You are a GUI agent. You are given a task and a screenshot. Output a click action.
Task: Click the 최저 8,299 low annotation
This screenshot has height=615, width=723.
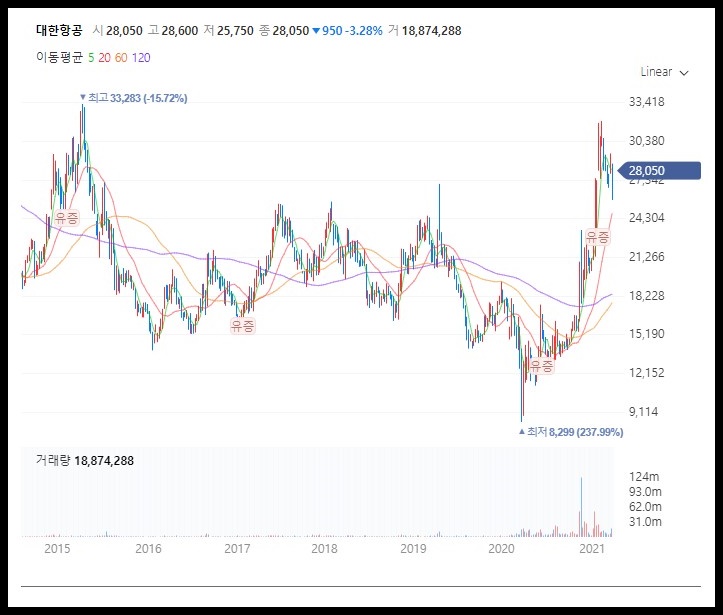coord(571,432)
